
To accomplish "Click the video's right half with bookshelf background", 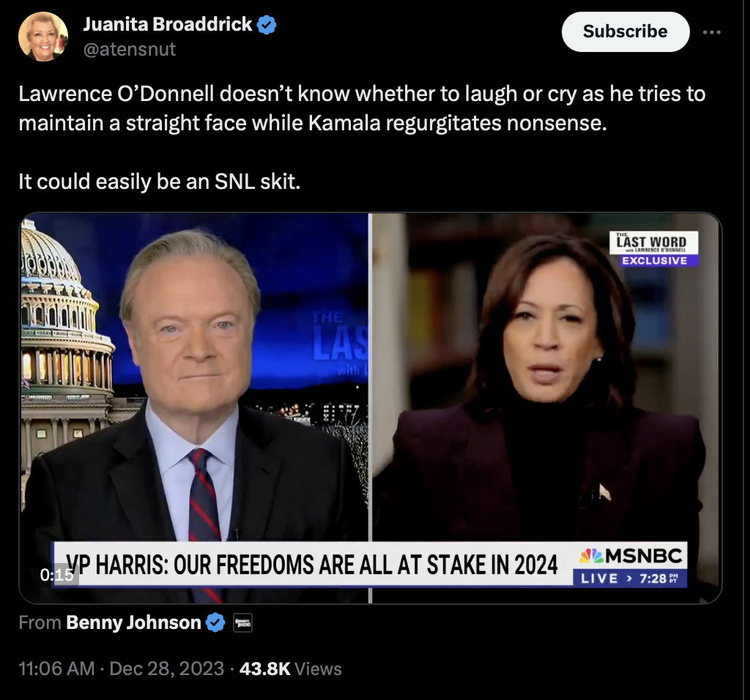I will [x=546, y=378].
